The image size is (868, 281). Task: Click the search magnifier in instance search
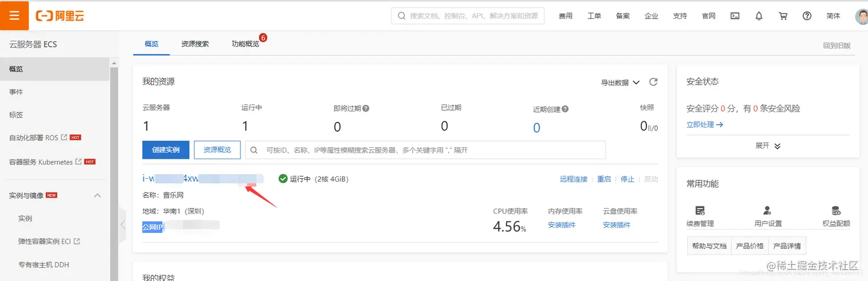(255, 150)
